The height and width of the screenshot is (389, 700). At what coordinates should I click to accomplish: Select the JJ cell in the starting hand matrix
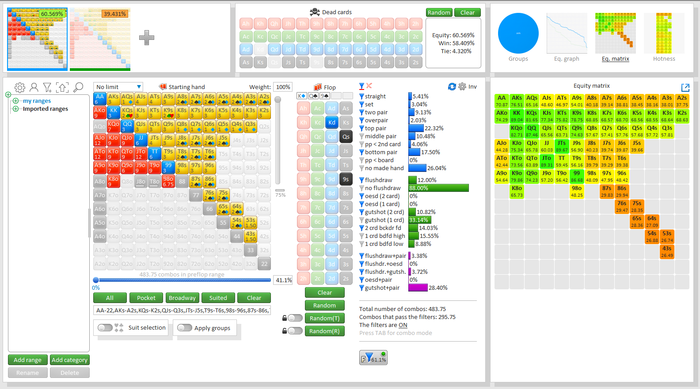point(141,140)
